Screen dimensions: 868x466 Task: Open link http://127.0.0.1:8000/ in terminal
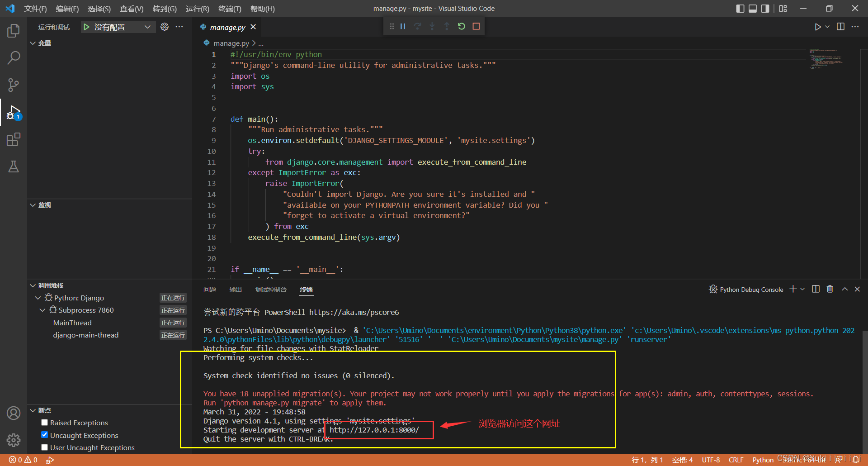point(374,430)
